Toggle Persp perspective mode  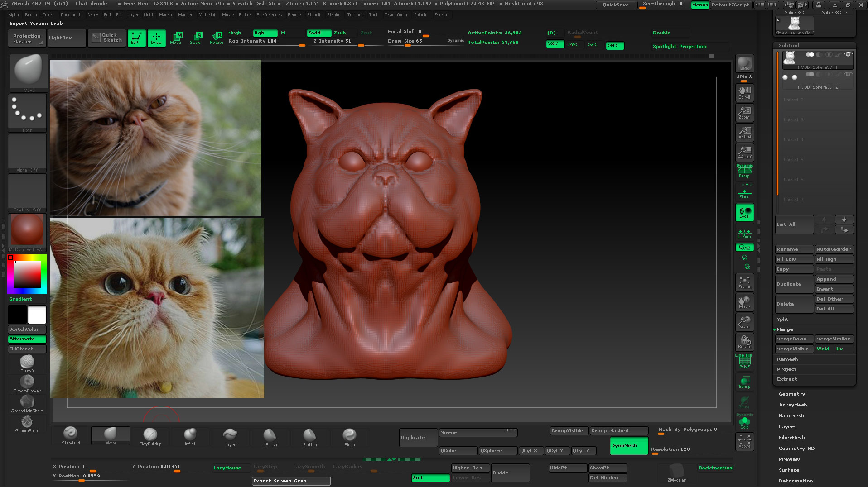click(744, 171)
